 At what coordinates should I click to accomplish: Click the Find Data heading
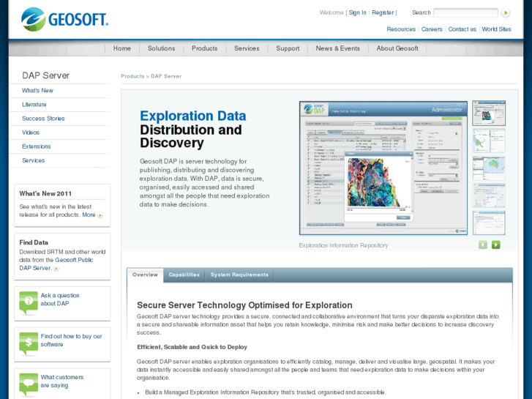coord(34,242)
